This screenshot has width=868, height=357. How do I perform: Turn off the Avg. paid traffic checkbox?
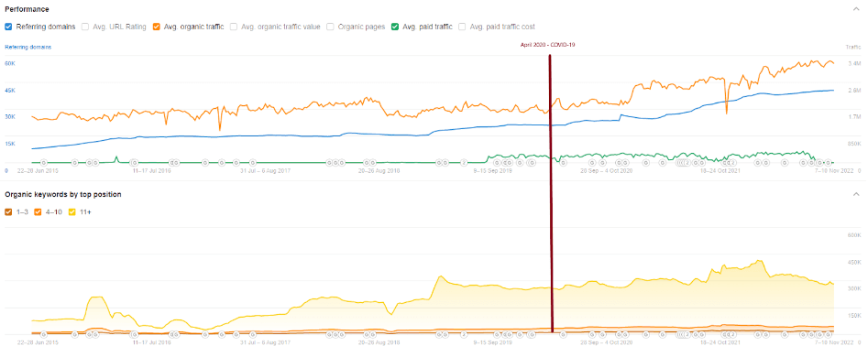click(x=395, y=27)
